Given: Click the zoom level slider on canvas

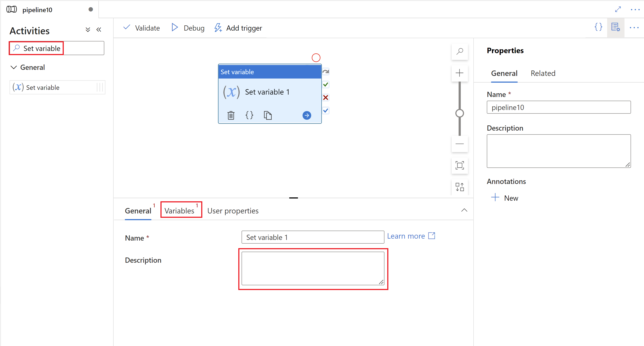Looking at the screenshot, I should point(460,112).
